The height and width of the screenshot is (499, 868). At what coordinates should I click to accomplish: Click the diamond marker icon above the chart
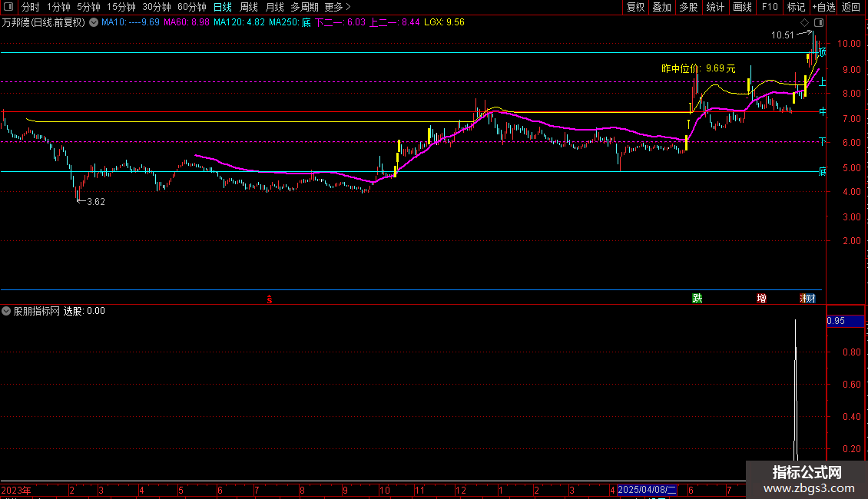(804, 23)
